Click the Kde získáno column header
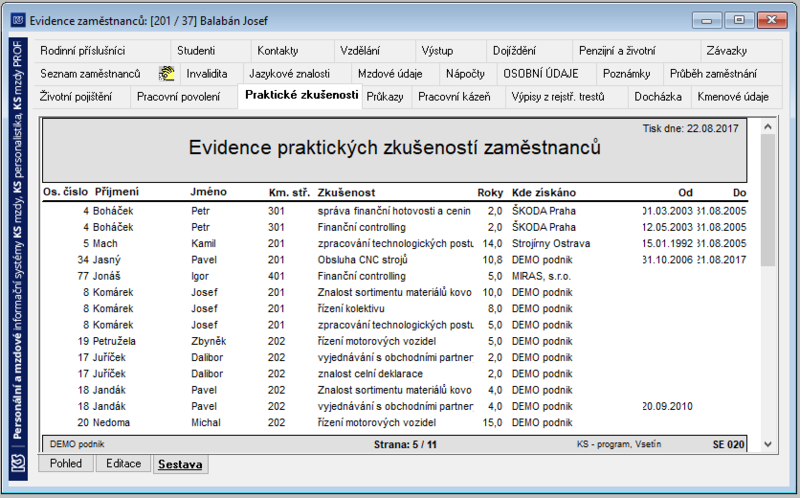Image resolution: width=800 pixels, height=498 pixels. [544, 193]
